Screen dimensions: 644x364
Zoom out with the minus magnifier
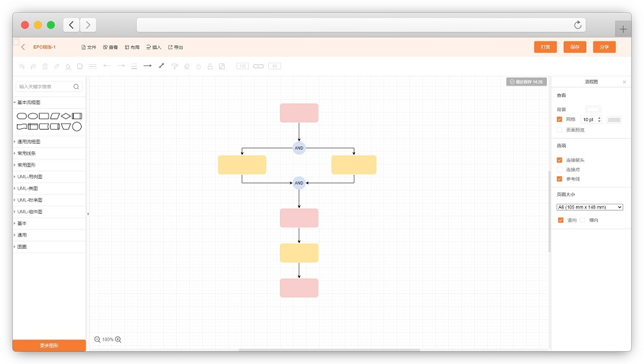pos(97,339)
